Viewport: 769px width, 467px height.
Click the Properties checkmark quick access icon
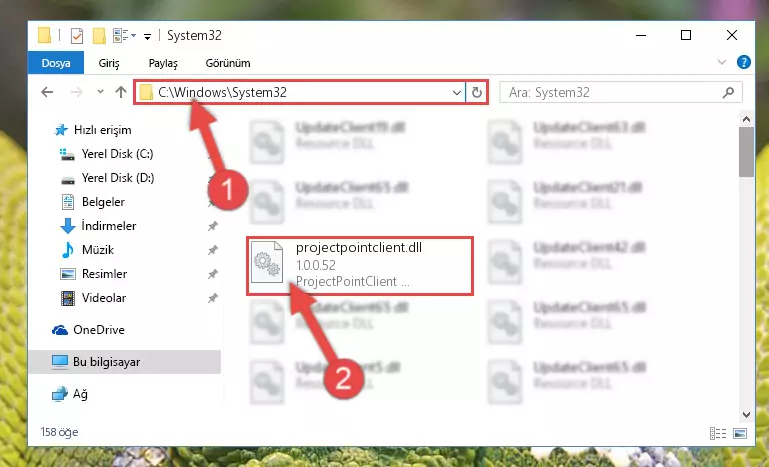pos(77,36)
